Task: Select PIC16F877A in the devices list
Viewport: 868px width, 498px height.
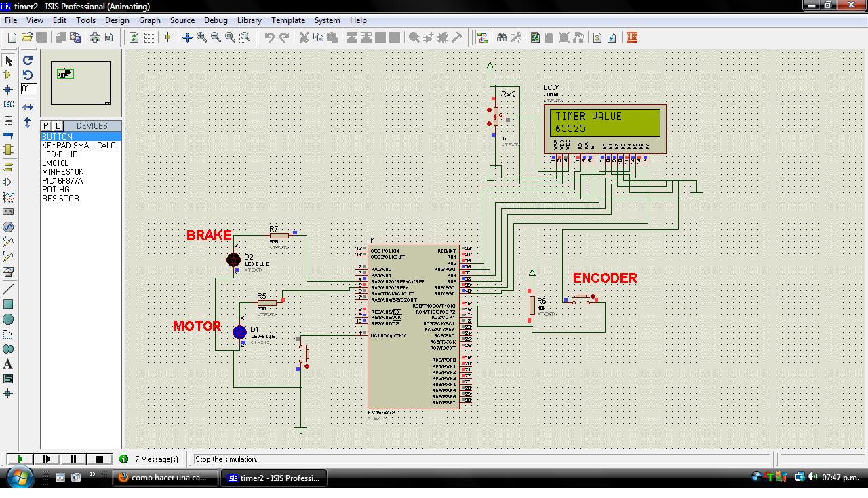Action: (62, 181)
